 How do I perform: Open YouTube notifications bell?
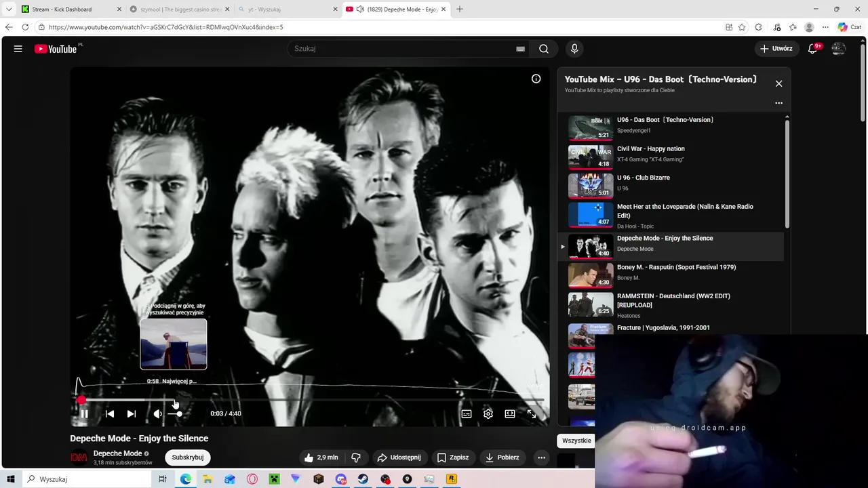click(x=813, y=49)
